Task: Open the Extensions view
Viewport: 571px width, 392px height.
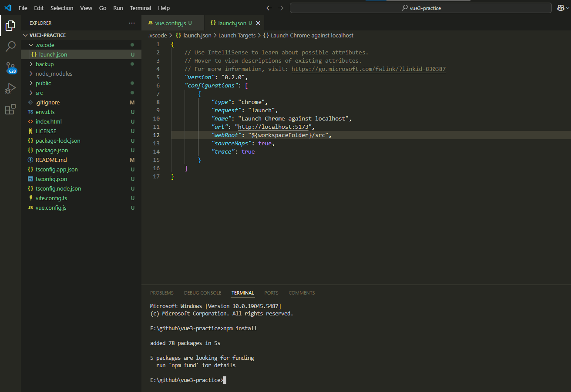Action: tap(10, 109)
